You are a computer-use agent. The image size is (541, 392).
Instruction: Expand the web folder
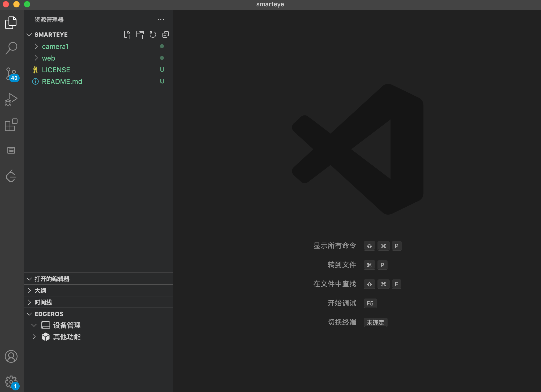pos(36,58)
